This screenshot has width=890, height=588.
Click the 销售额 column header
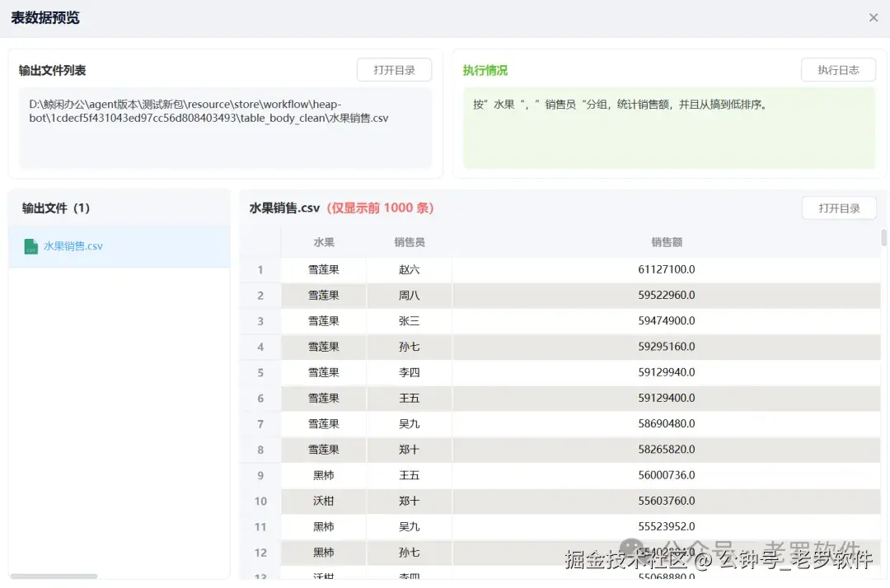(x=667, y=242)
